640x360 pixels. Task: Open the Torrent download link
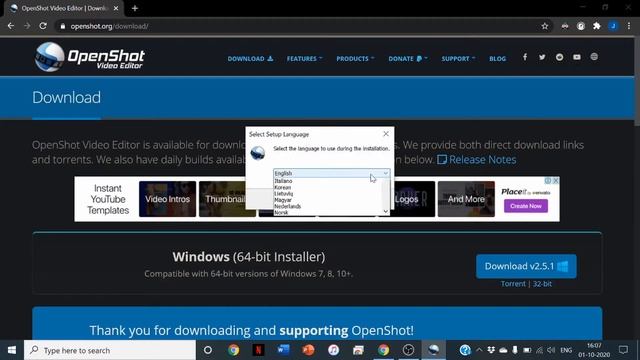(x=513, y=284)
